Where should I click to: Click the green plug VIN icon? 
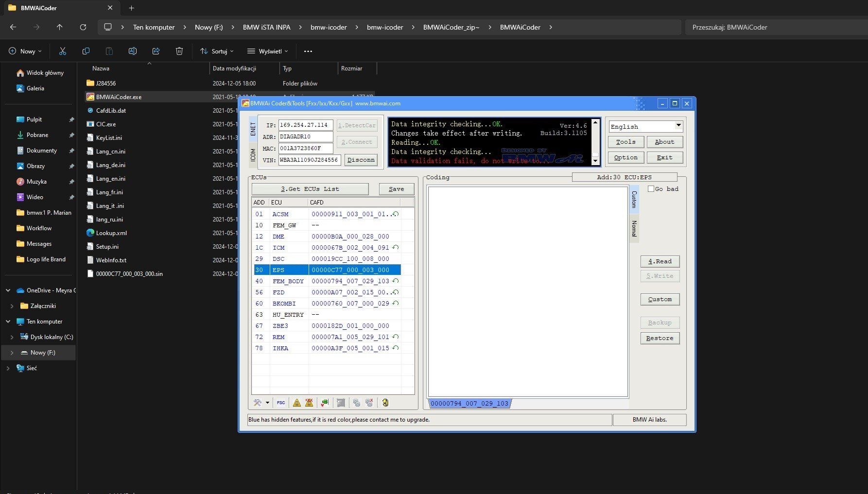[x=325, y=403]
